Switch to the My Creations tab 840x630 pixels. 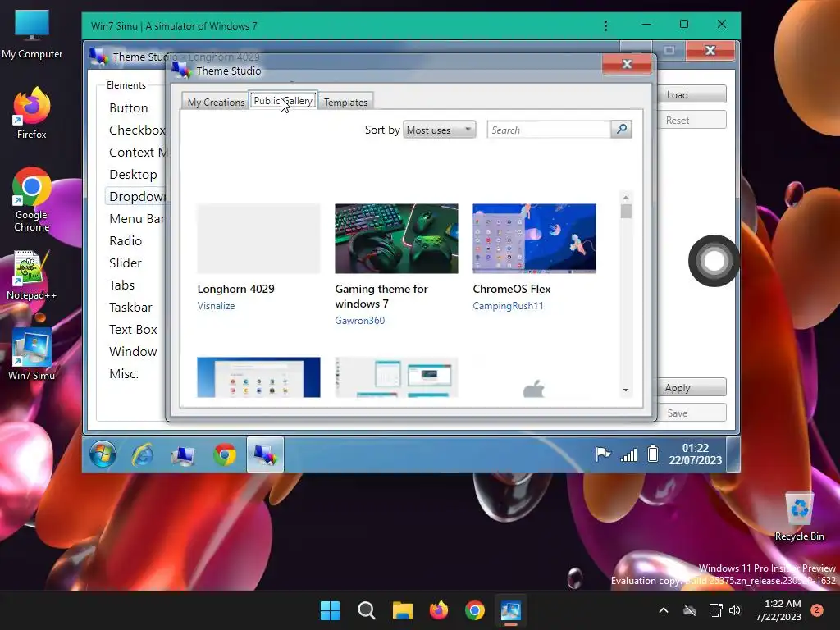coord(216,102)
